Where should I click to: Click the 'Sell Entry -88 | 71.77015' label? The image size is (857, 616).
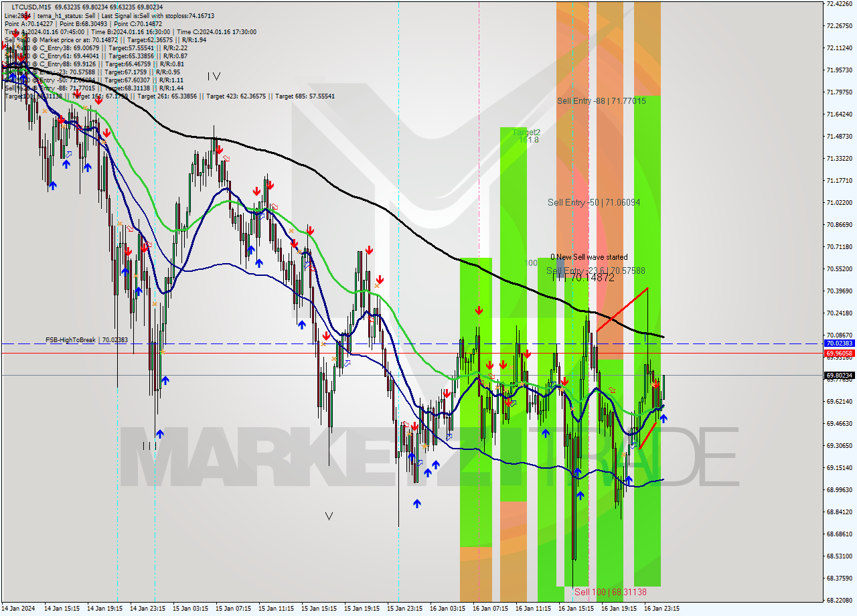coord(601,100)
